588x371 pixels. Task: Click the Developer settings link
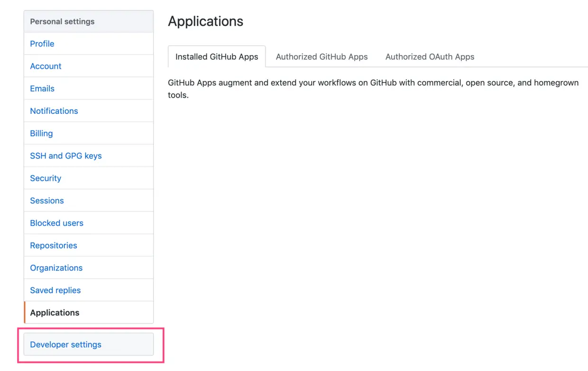pos(66,345)
